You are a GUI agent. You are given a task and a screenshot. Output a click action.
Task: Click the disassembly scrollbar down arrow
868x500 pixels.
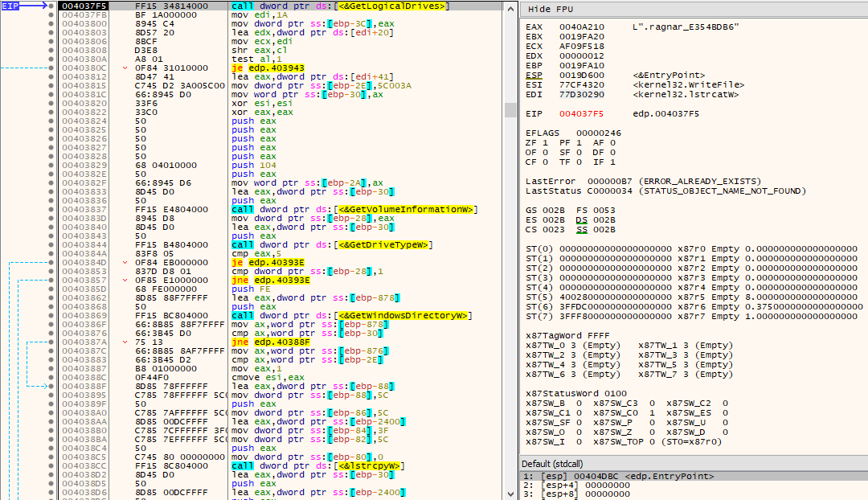pos(510,494)
